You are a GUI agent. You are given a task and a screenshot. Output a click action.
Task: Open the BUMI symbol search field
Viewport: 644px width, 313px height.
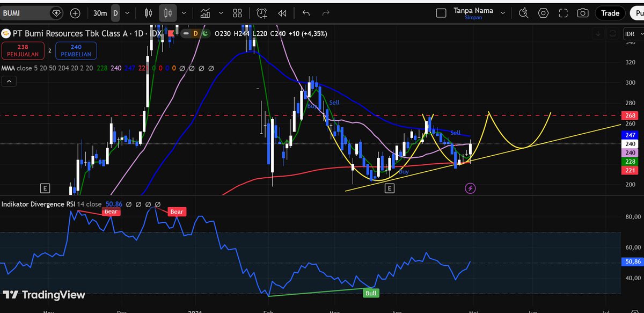32,13
